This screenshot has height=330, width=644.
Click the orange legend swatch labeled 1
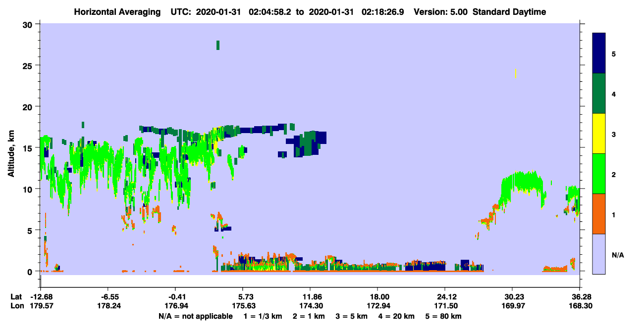(599, 214)
